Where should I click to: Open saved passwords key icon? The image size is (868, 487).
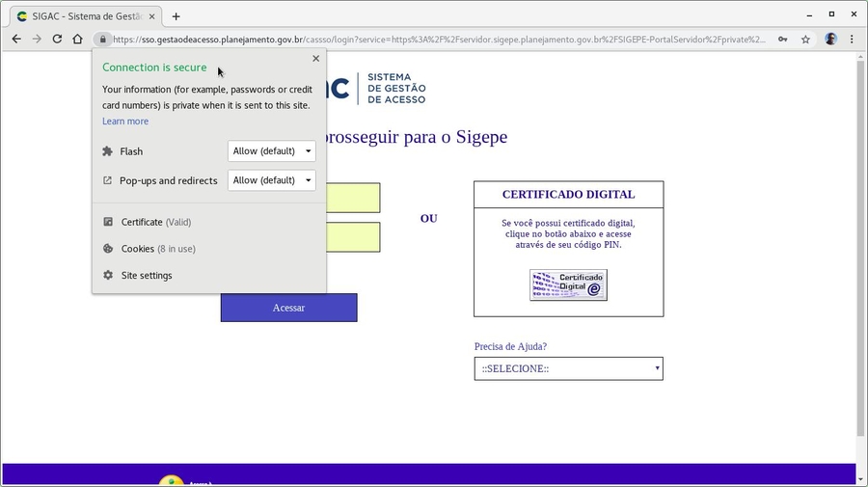(783, 40)
